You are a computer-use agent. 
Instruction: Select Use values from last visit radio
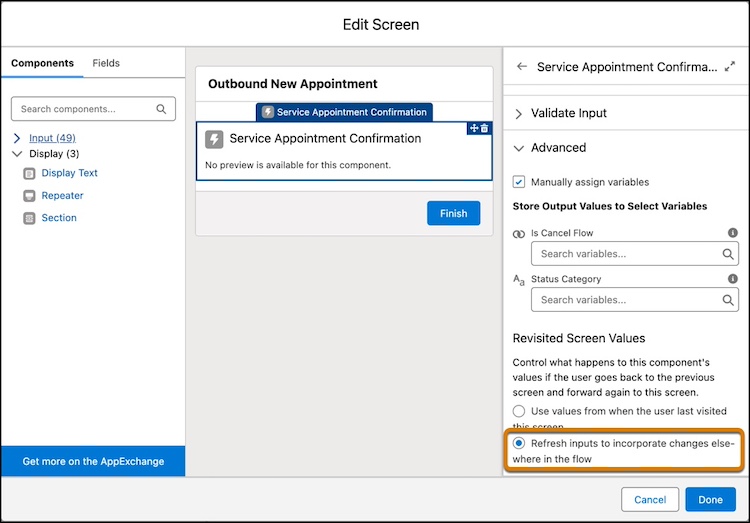[518, 411]
